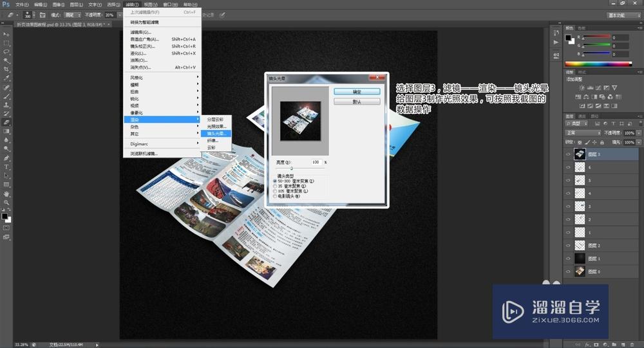Select the Spot Healing Brush tool
The width and height of the screenshot is (644, 348).
pyautogui.click(x=6, y=87)
